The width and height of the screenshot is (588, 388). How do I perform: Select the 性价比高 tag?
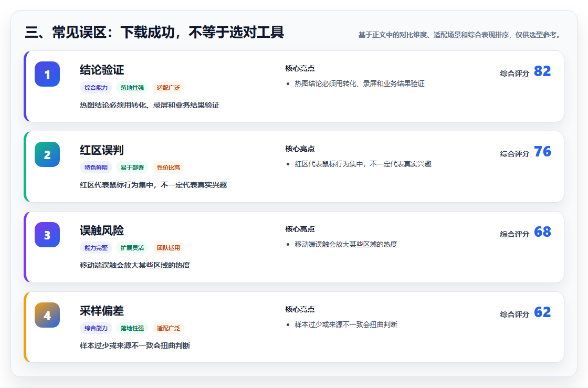click(x=169, y=167)
